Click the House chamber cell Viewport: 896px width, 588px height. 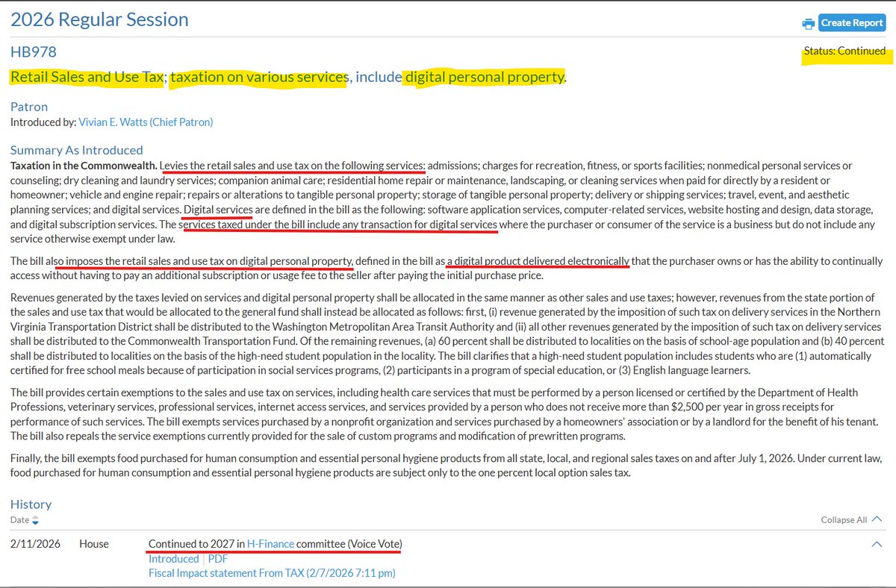pyautogui.click(x=94, y=544)
